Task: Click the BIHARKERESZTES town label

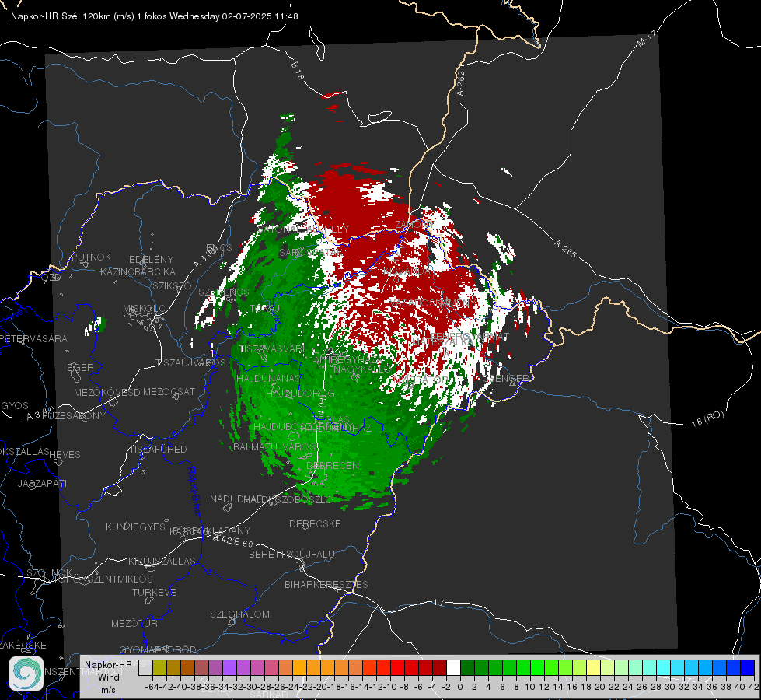Action: 326,584
